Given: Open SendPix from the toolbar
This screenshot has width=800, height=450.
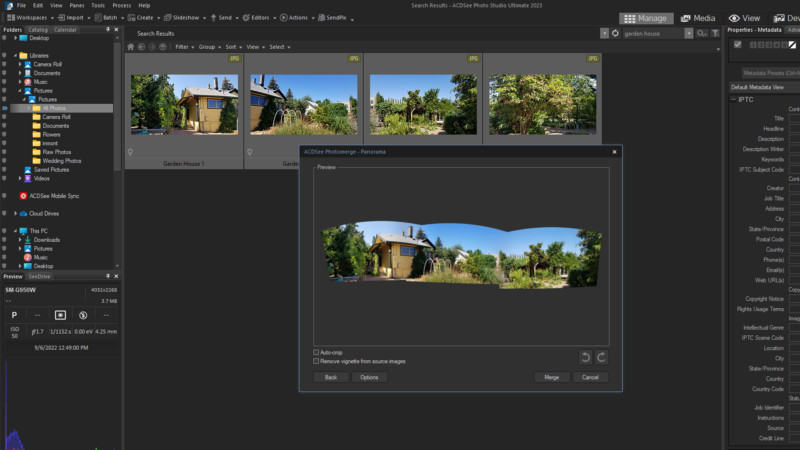Looking at the screenshot, I should (x=333, y=18).
